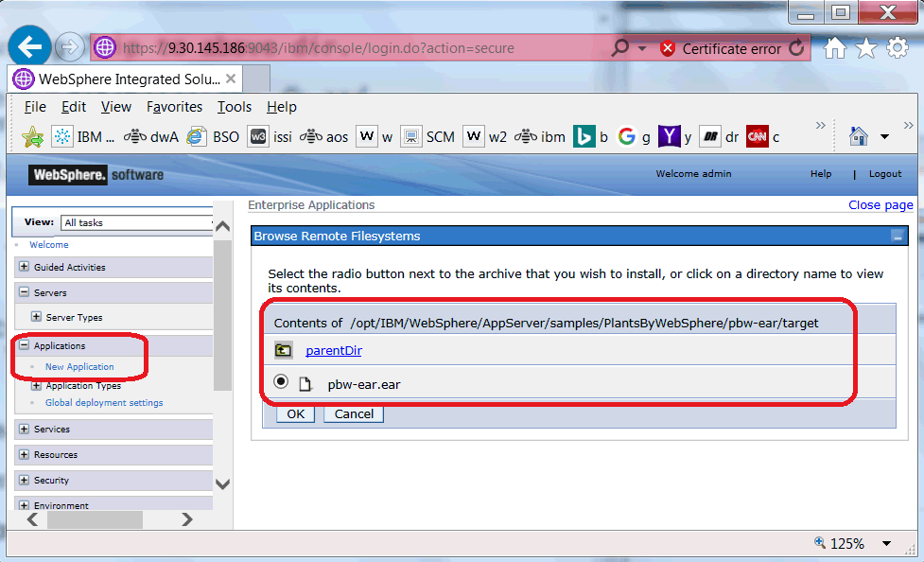Click the Close page link
The image size is (924, 562).
(880, 204)
